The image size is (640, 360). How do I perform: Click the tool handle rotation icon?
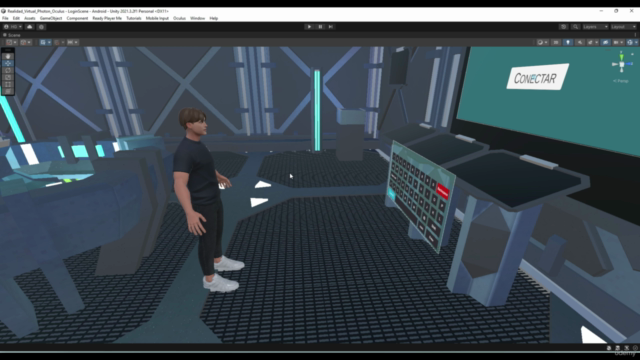(23, 42)
